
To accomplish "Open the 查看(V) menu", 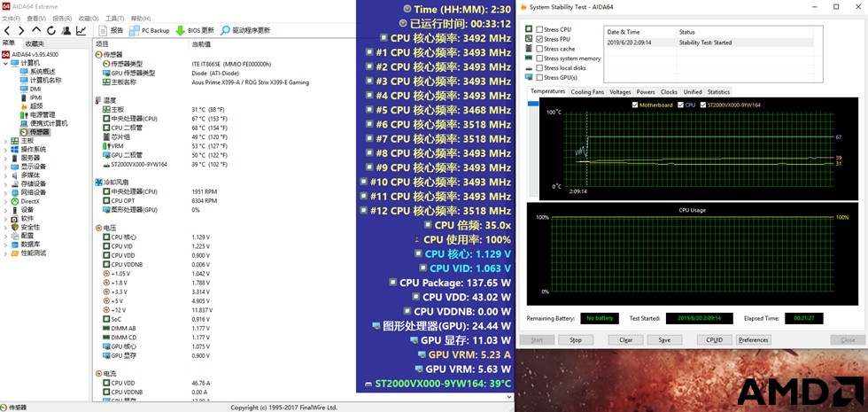I will [x=36, y=19].
